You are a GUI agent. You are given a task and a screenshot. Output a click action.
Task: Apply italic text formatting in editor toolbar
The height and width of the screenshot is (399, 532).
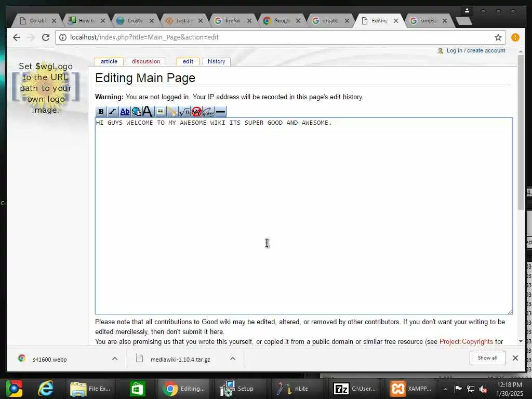(112, 111)
